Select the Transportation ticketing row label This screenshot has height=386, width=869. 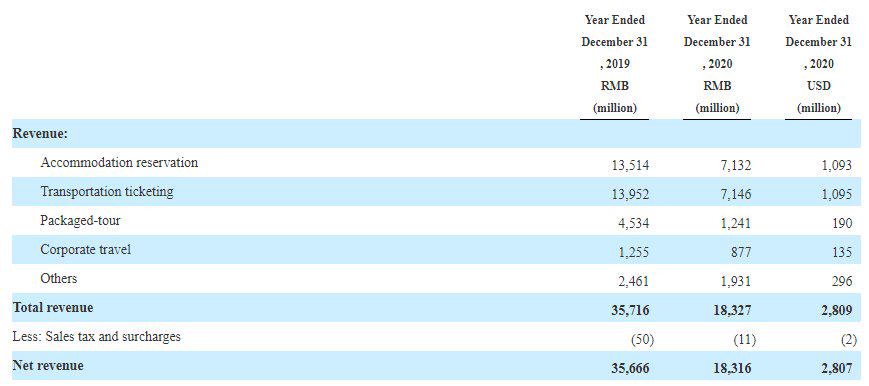click(x=106, y=191)
